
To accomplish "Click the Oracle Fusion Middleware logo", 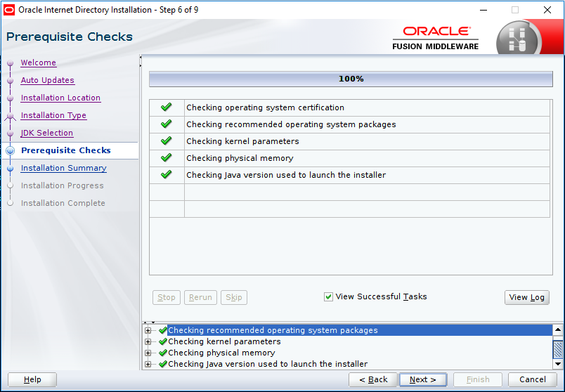I will pos(435,38).
